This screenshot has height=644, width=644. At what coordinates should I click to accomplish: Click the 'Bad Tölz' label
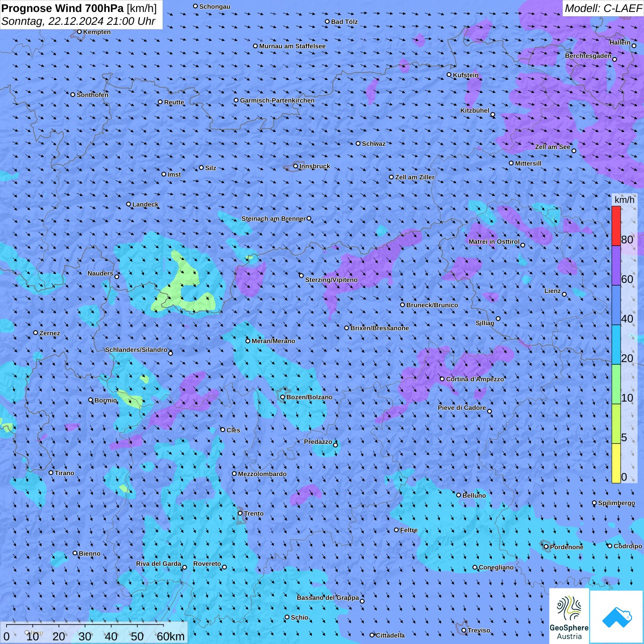[345, 22]
